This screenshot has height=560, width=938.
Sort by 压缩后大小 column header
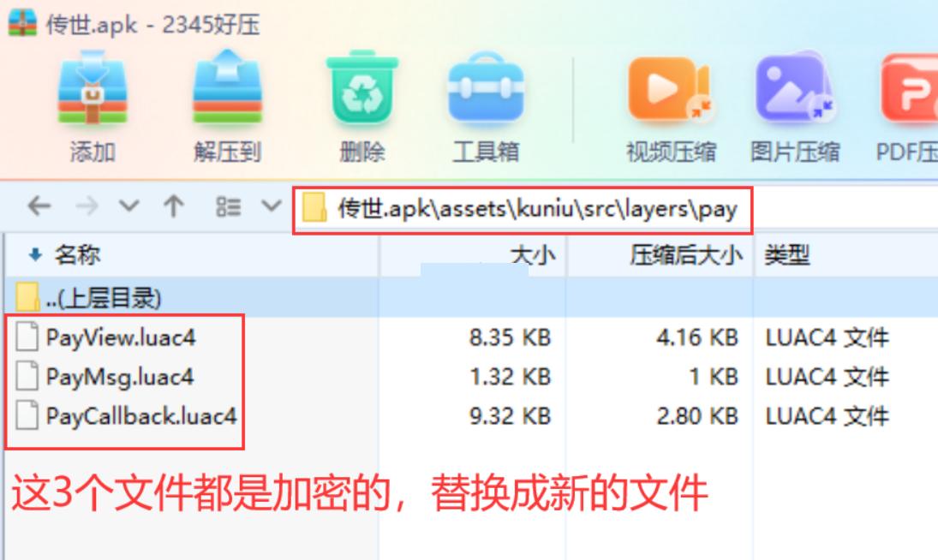(685, 255)
